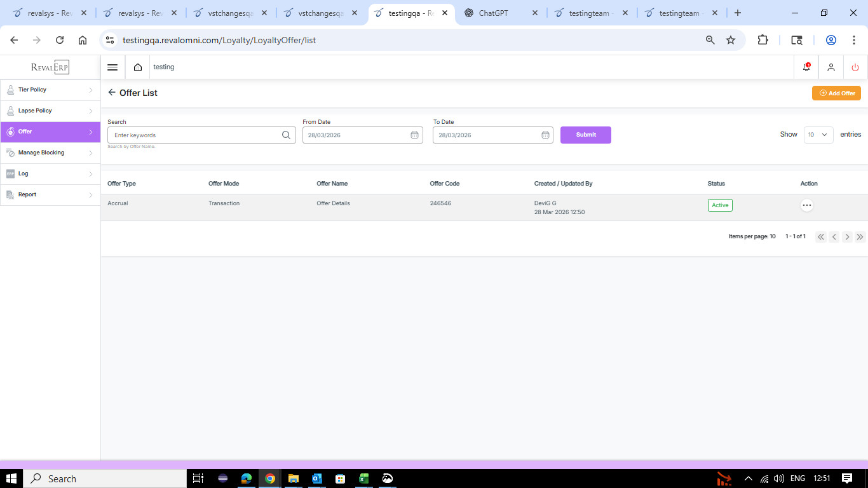The height and width of the screenshot is (488, 868).
Task: Expand the Show entries dropdown
Action: tap(818, 135)
